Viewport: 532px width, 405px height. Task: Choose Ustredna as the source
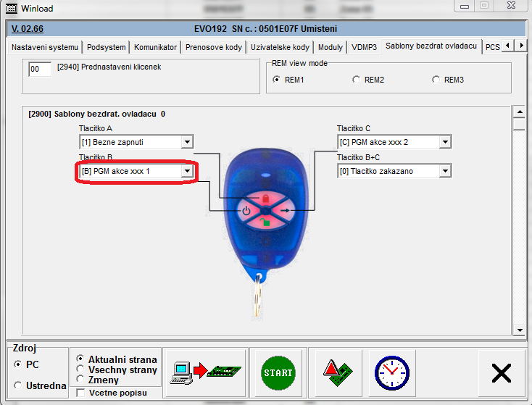(x=18, y=385)
